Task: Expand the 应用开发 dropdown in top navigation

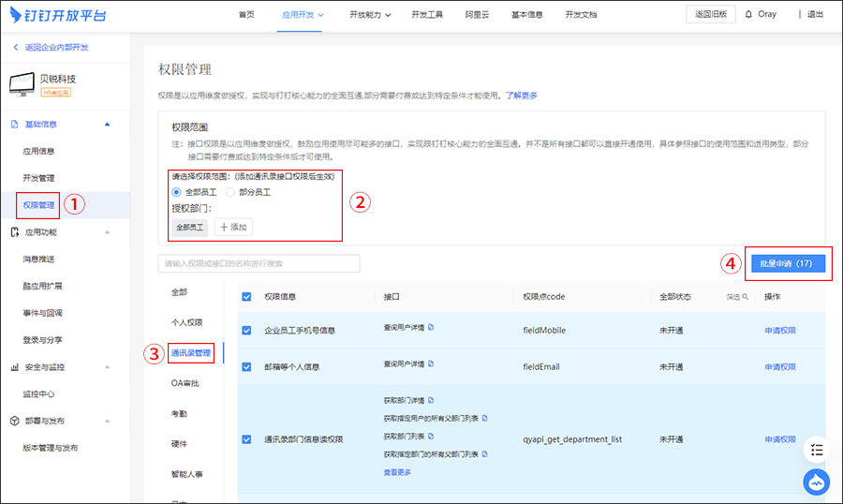Action: click(303, 15)
